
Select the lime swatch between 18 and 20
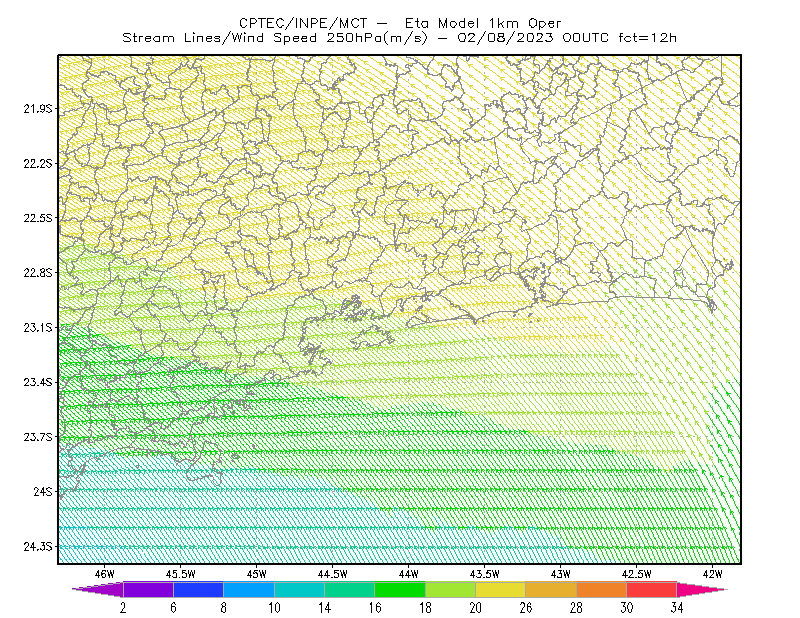coord(451,589)
